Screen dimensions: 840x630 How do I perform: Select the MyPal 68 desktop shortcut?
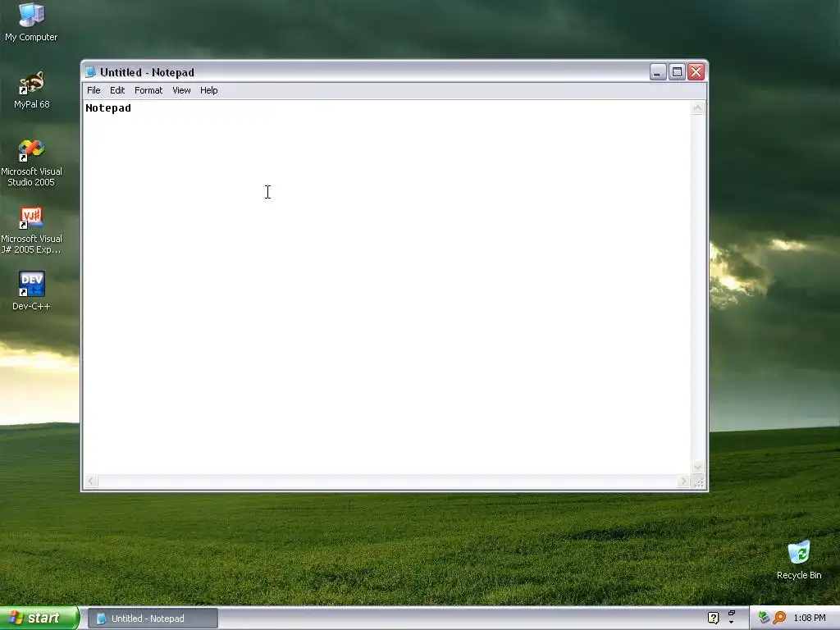(x=32, y=89)
